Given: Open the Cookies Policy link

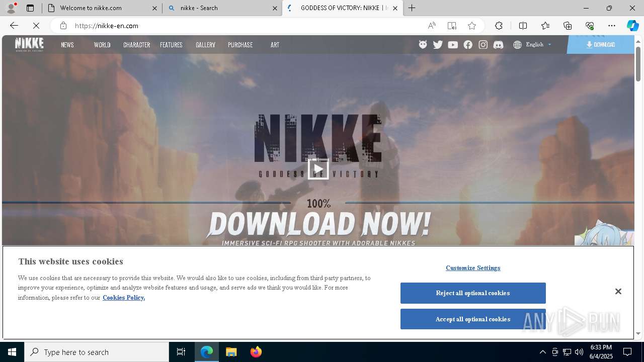Looking at the screenshot, I should (x=124, y=298).
